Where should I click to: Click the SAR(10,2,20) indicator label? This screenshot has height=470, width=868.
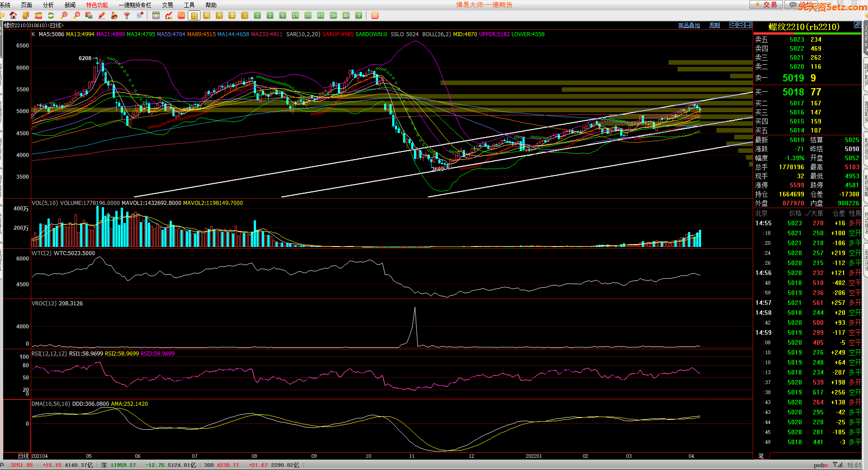(x=303, y=34)
